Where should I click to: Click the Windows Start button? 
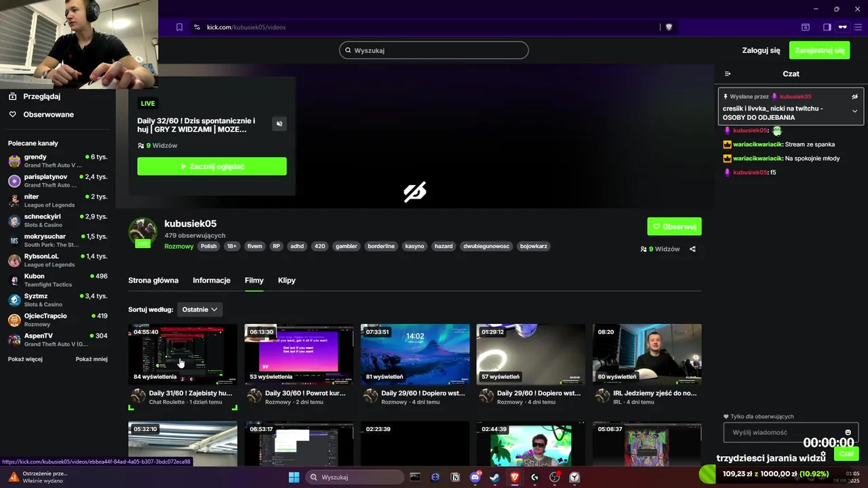294,477
